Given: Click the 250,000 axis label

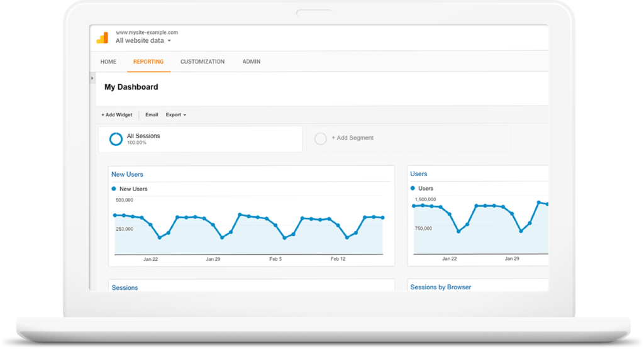Looking at the screenshot, I should [125, 229].
